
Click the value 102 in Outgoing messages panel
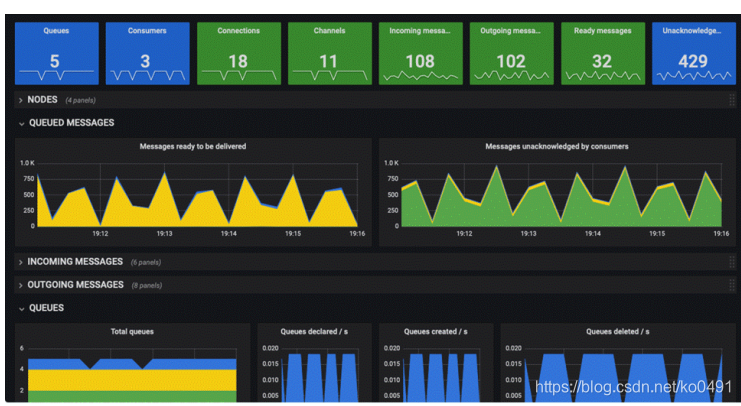coord(511,61)
